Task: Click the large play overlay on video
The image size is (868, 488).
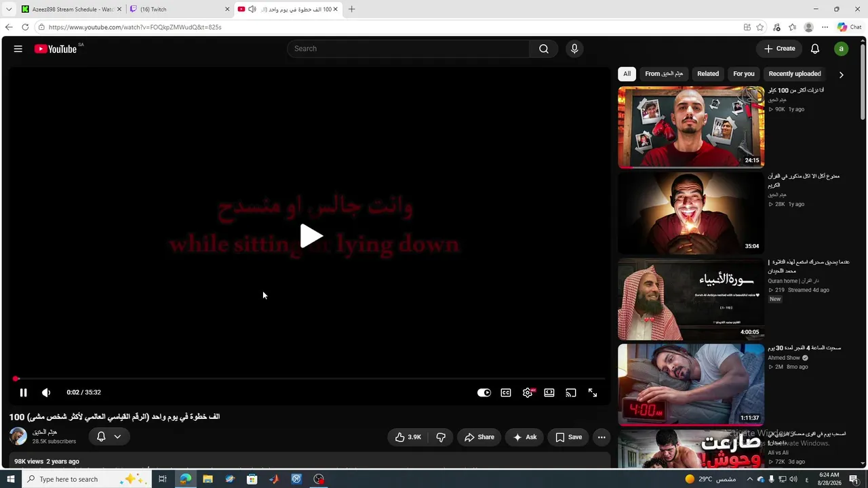Action: pos(311,236)
